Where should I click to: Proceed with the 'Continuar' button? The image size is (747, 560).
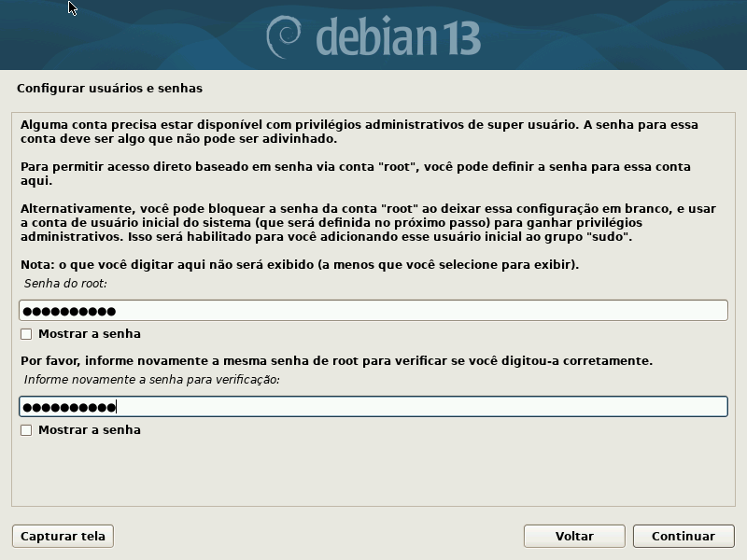(684, 536)
